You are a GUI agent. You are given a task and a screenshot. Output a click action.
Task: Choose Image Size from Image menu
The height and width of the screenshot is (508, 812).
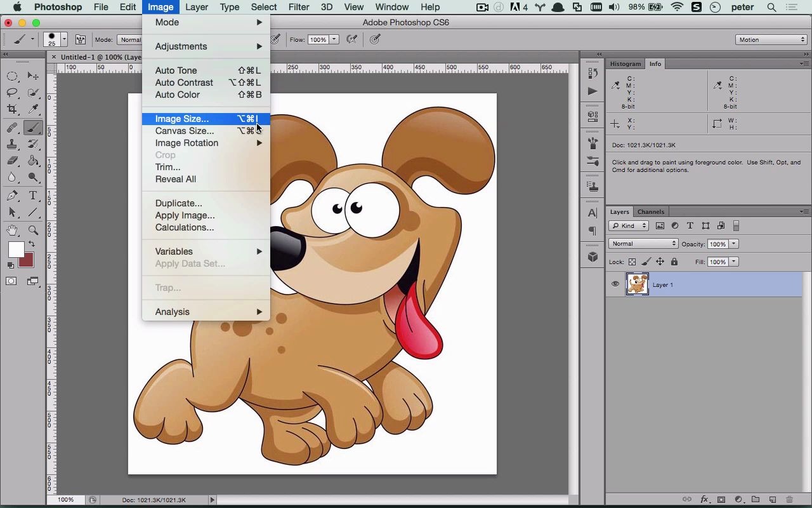click(206, 119)
